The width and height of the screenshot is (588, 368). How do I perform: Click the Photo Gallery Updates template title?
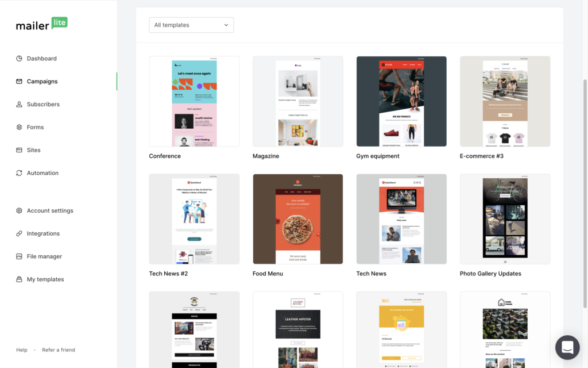[x=490, y=273]
